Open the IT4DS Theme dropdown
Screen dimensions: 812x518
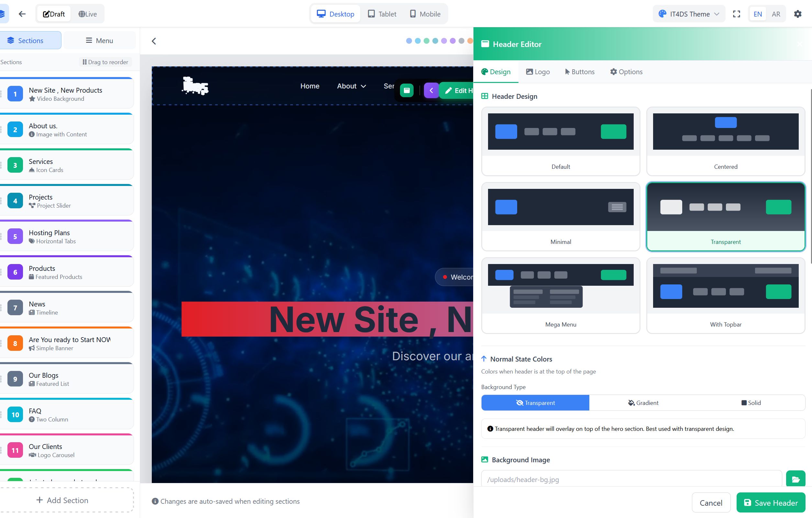click(689, 14)
